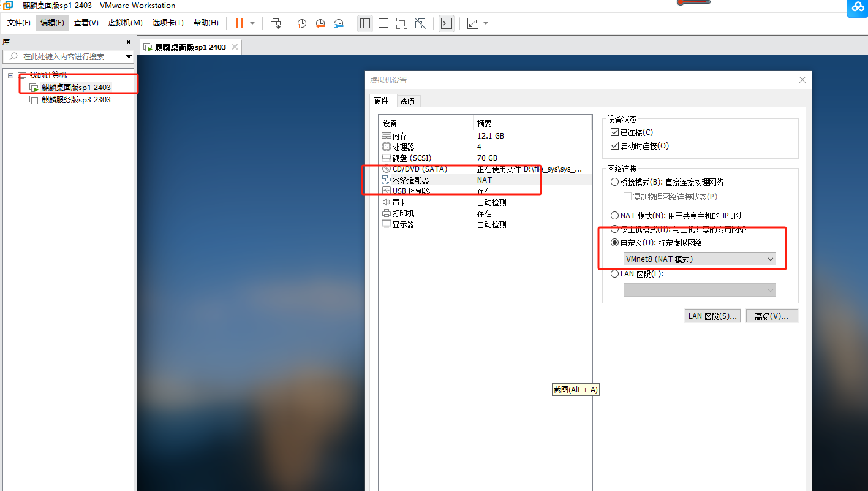Switch to the 麒麟桌面版sp1 2403 VM tab
Image resolution: width=868 pixels, height=491 pixels.
point(191,47)
